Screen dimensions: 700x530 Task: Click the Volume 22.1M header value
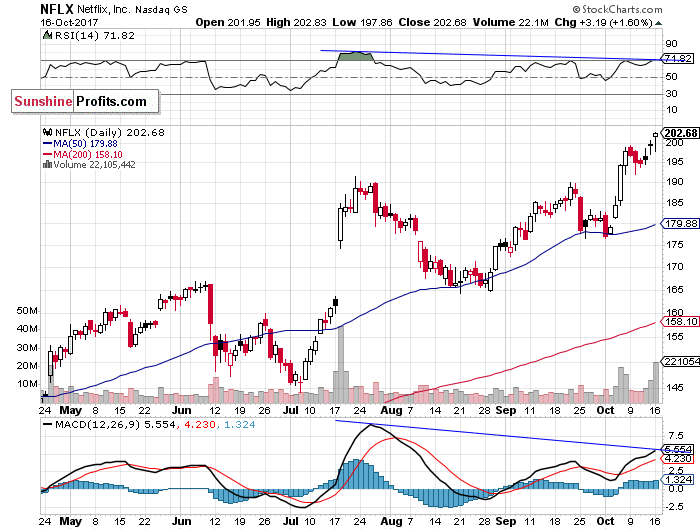511,22
